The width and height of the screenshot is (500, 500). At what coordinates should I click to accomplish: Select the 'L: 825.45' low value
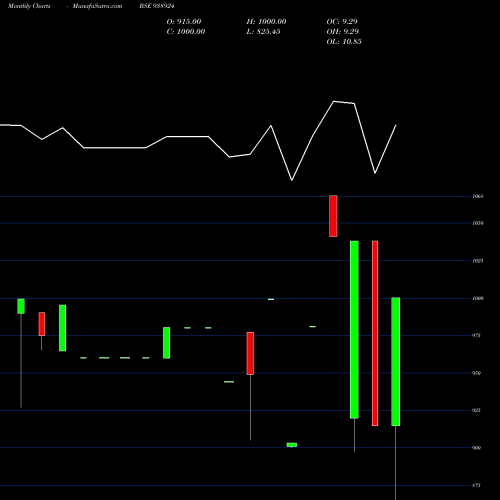click(x=263, y=32)
